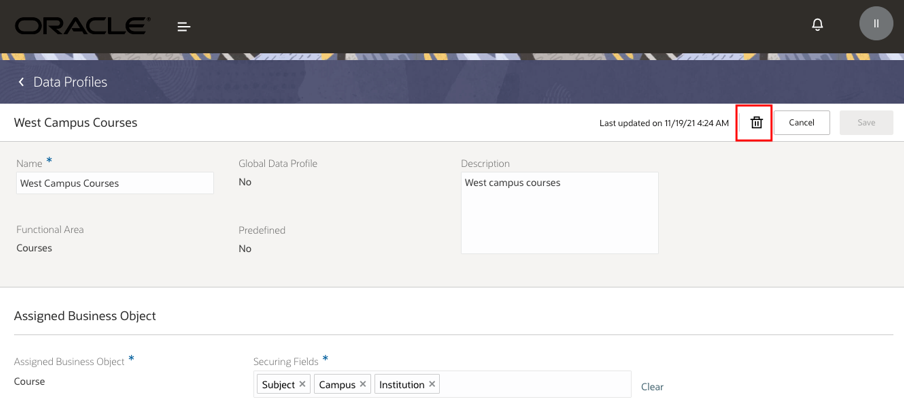
Task: Click the Subject tag label
Action: click(278, 385)
